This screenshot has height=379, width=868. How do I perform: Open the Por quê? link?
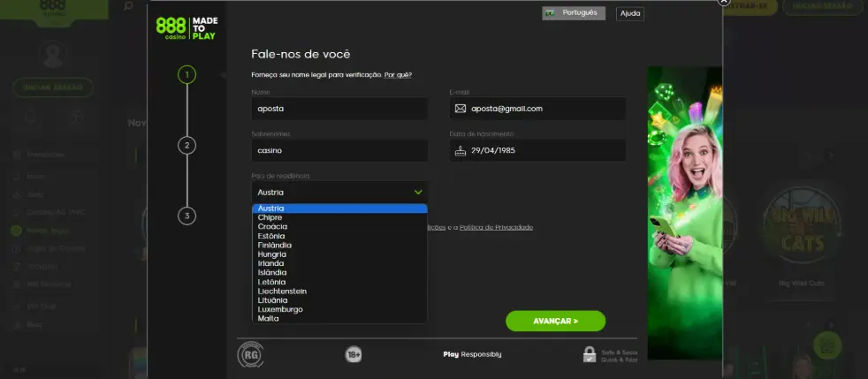pyautogui.click(x=398, y=75)
